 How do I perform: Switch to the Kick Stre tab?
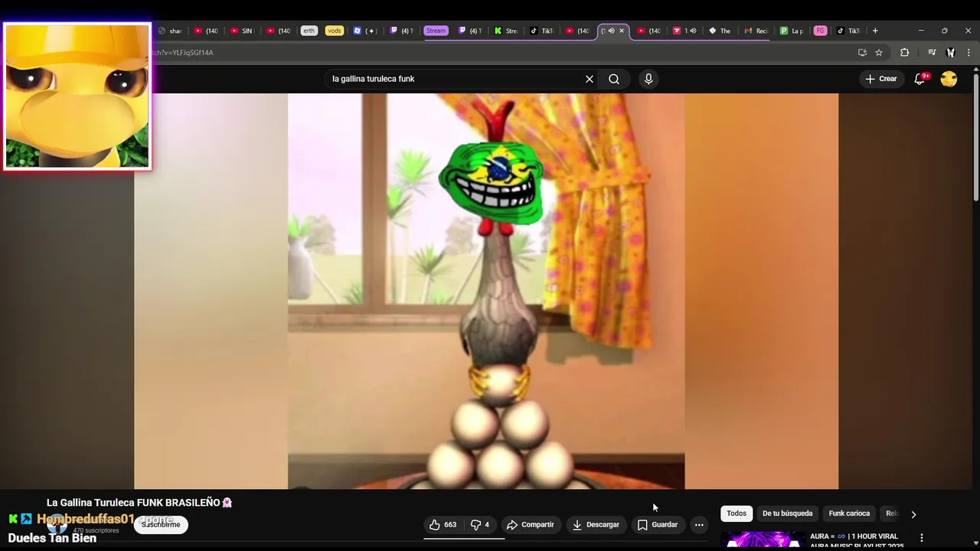click(506, 31)
